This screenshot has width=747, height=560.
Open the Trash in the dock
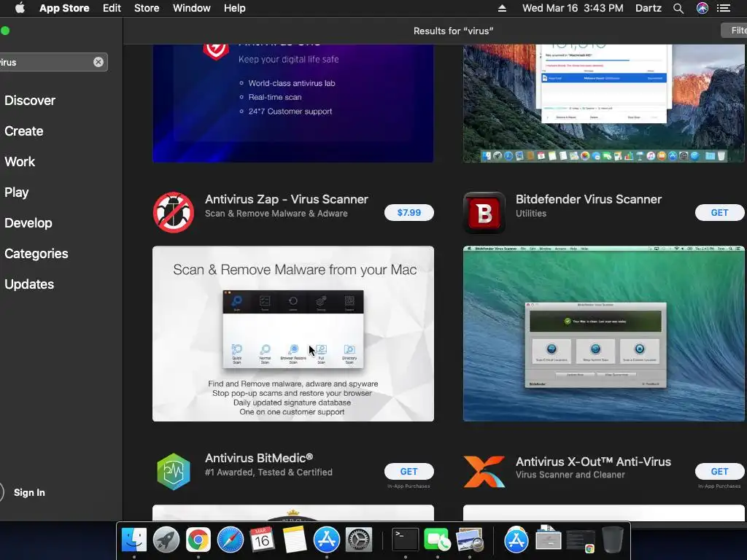[613, 540]
